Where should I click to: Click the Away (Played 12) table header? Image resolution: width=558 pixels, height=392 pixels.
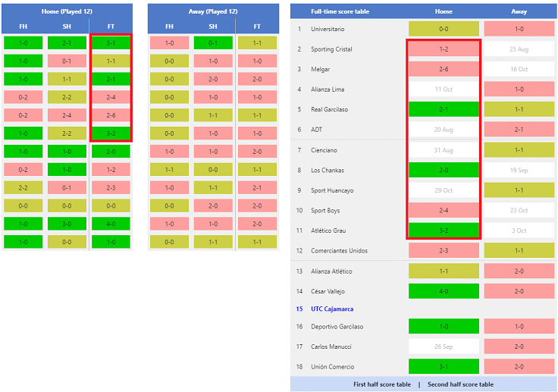(x=213, y=11)
